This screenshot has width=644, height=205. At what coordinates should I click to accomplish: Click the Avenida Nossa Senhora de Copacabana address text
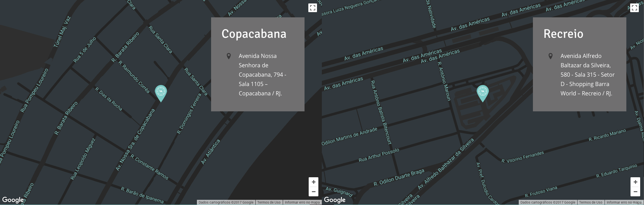click(x=262, y=75)
